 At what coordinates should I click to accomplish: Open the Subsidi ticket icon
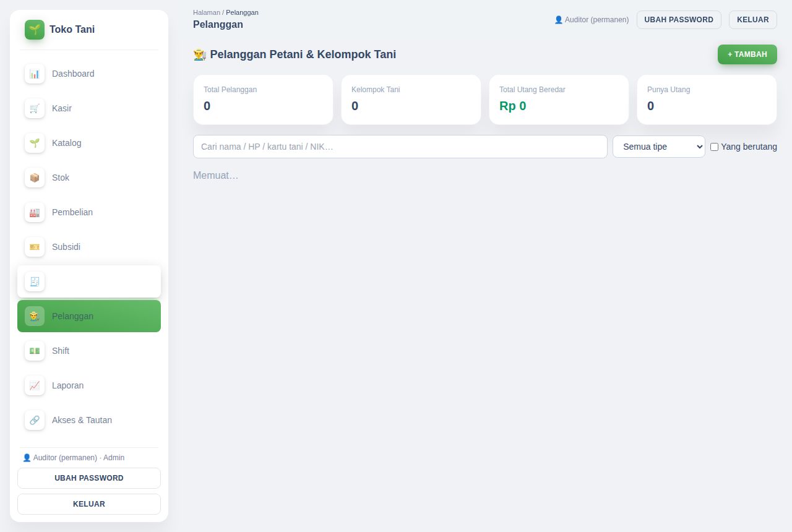click(35, 247)
